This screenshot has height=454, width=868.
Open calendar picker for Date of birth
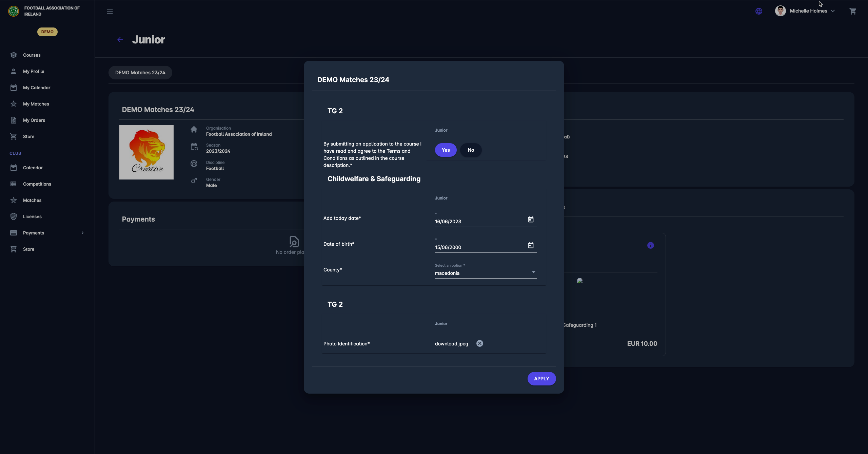click(531, 245)
